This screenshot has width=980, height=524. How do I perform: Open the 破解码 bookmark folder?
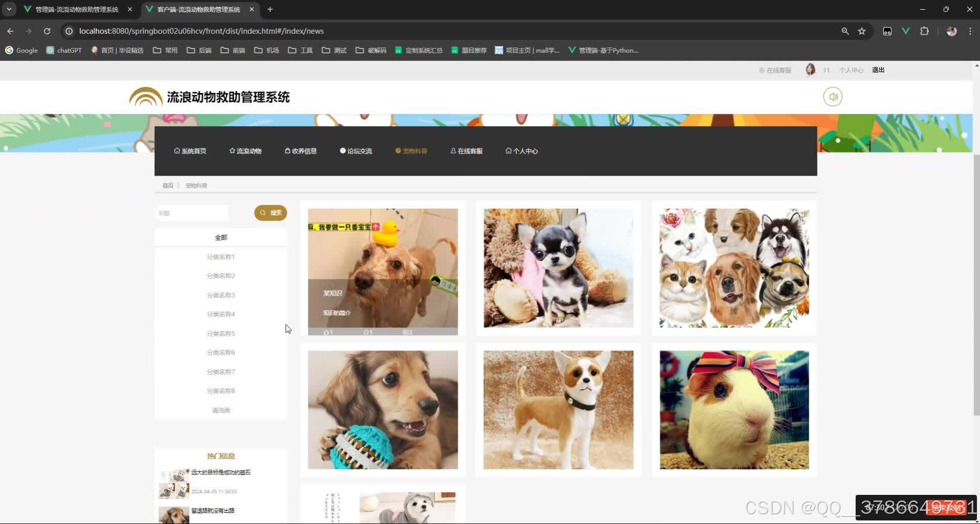[x=371, y=50]
